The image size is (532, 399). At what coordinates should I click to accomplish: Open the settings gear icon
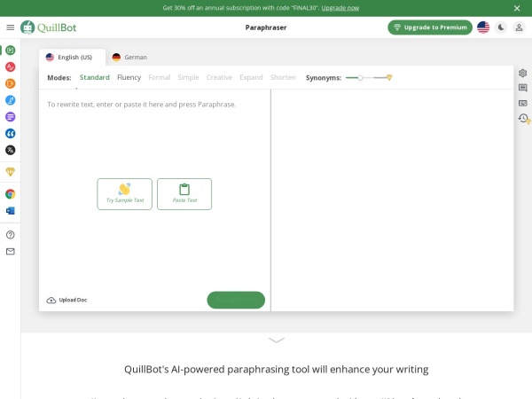[x=523, y=73]
